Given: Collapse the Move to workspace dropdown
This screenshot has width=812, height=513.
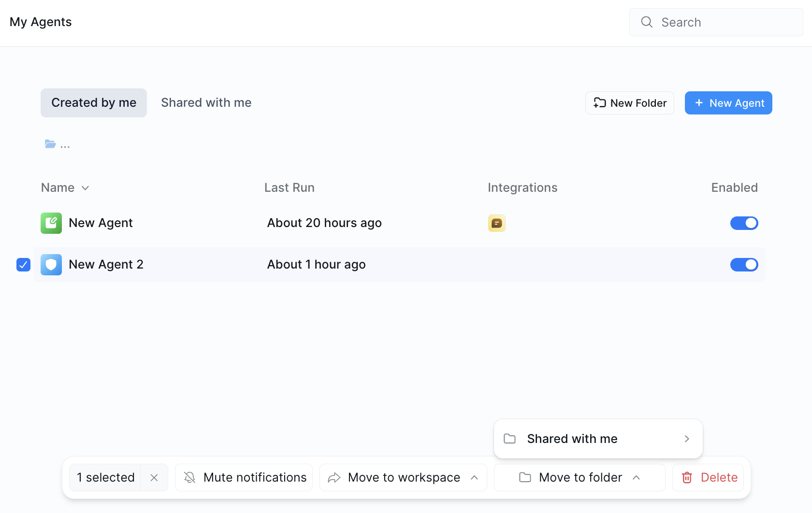Looking at the screenshot, I should point(474,477).
